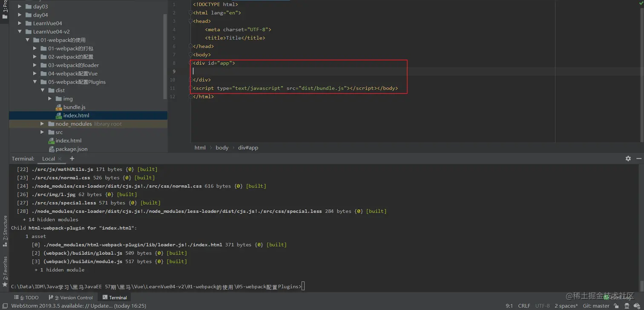Click the img folder icon
The height and width of the screenshot is (310, 644).
[59, 99]
